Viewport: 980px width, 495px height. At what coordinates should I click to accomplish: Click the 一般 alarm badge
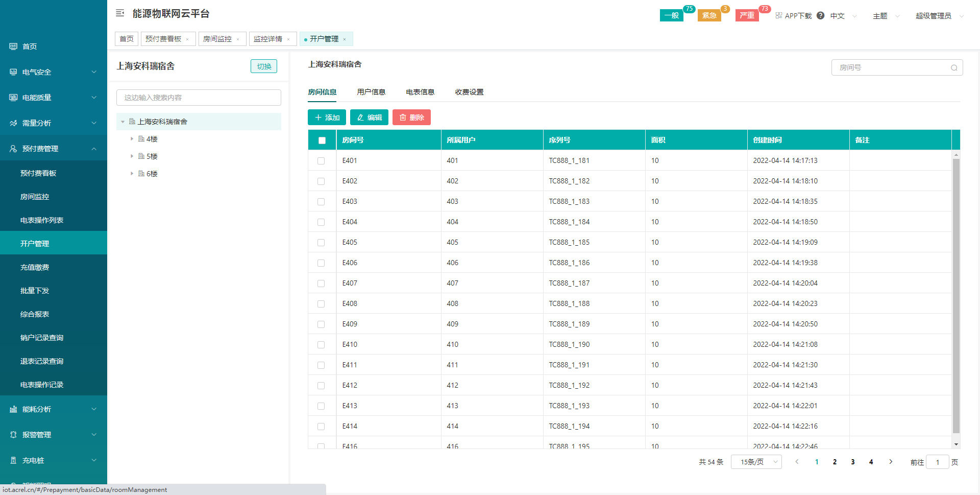[671, 16]
